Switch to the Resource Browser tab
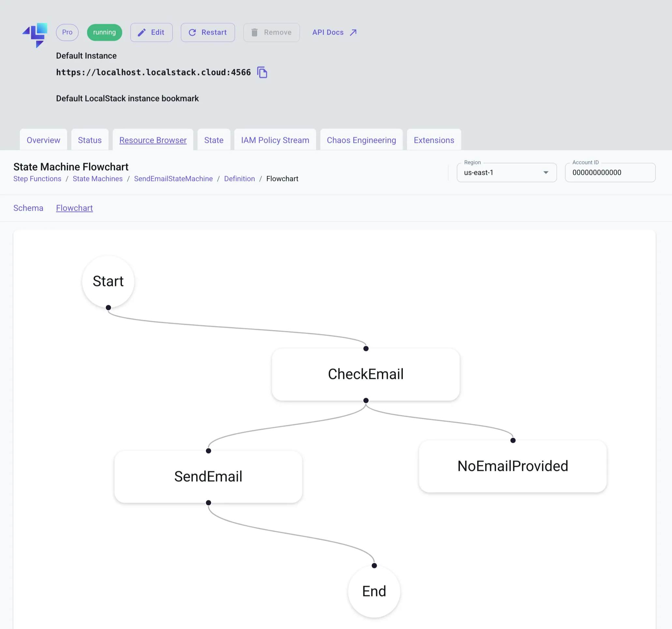This screenshot has width=672, height=629. [x=153, y=140]
